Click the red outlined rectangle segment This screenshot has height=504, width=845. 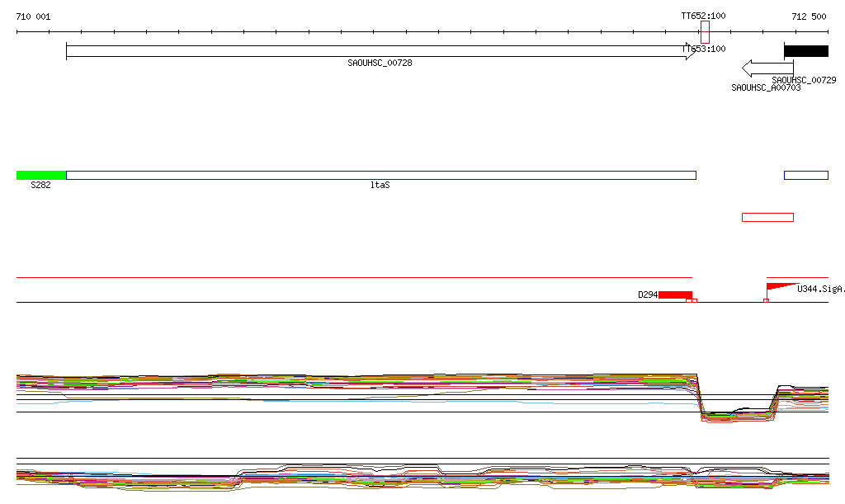point(767,217)
